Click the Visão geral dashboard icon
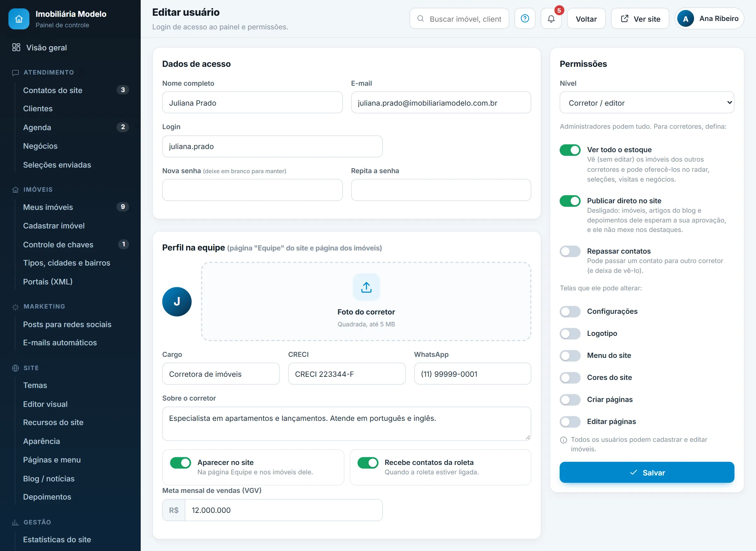756x551 pixels. [16, 48]
